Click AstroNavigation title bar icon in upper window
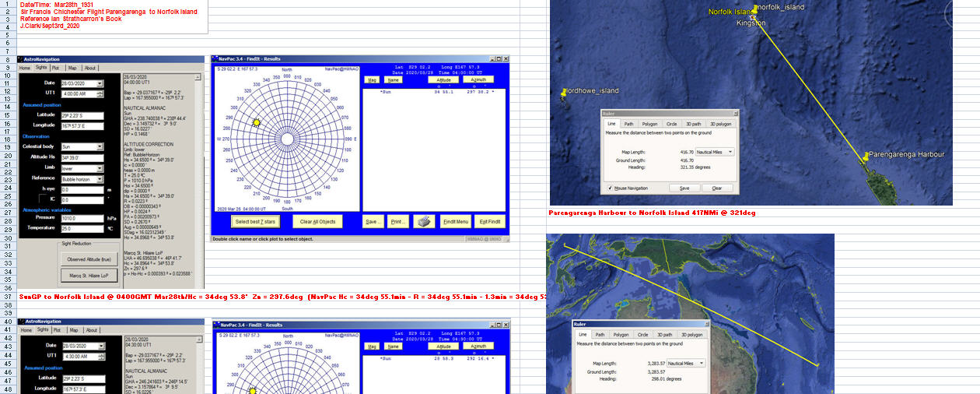 point(21,59)
